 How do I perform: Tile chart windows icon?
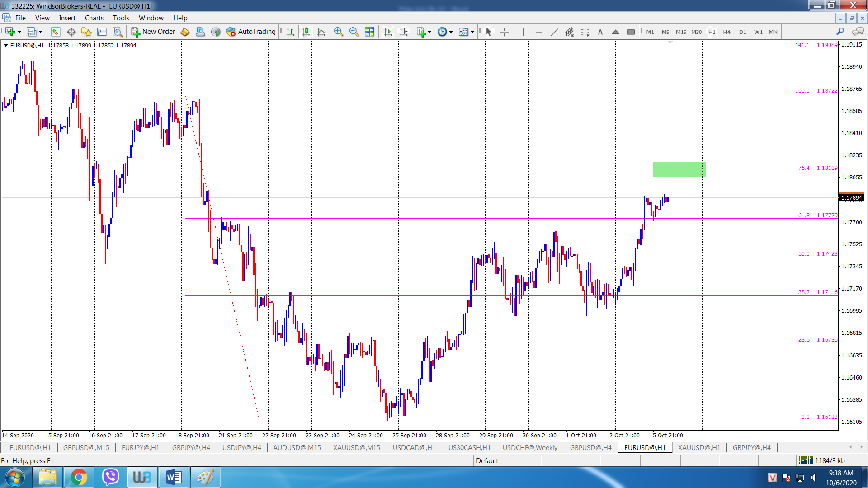tap(369, 32)
